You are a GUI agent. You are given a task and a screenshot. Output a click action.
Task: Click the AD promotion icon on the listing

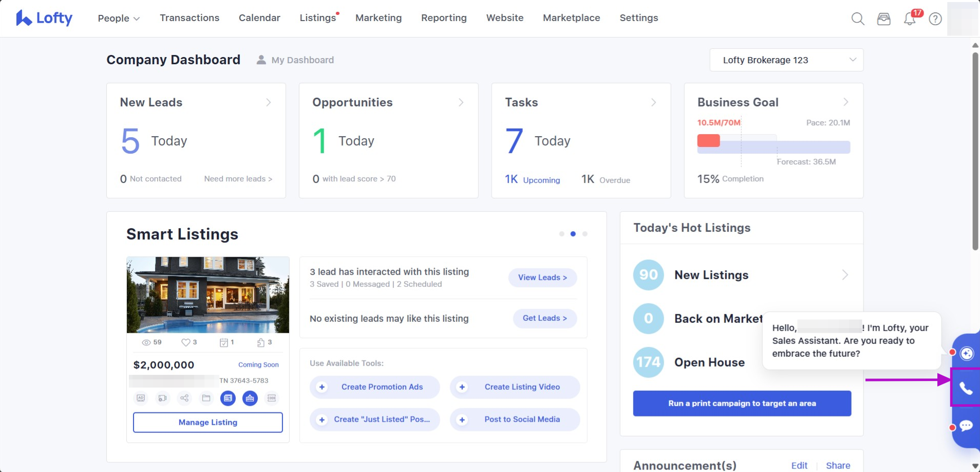tap(141, 398)
